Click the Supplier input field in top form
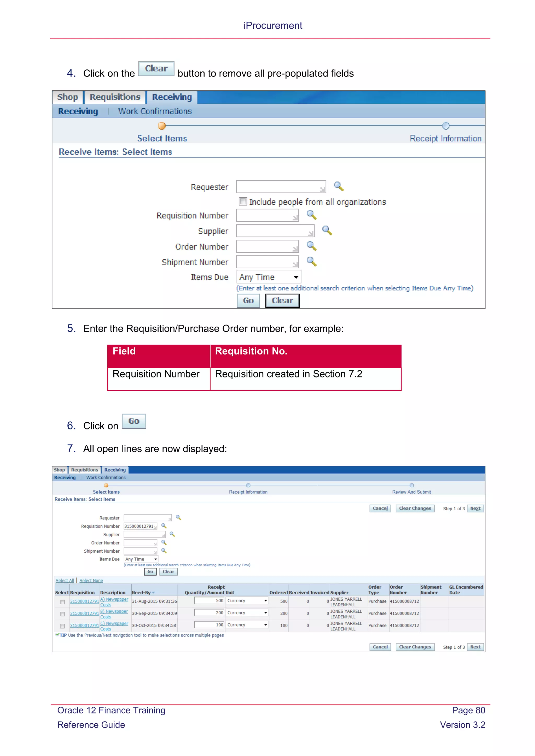This screenshot has height=756, width=535. pos(275,231)
